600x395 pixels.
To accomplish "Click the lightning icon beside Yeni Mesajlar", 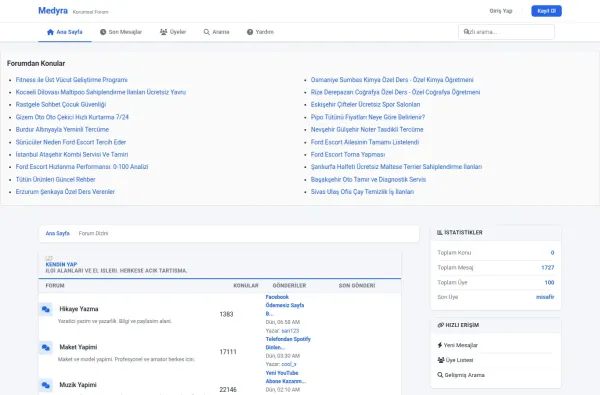I will (440, 345).
